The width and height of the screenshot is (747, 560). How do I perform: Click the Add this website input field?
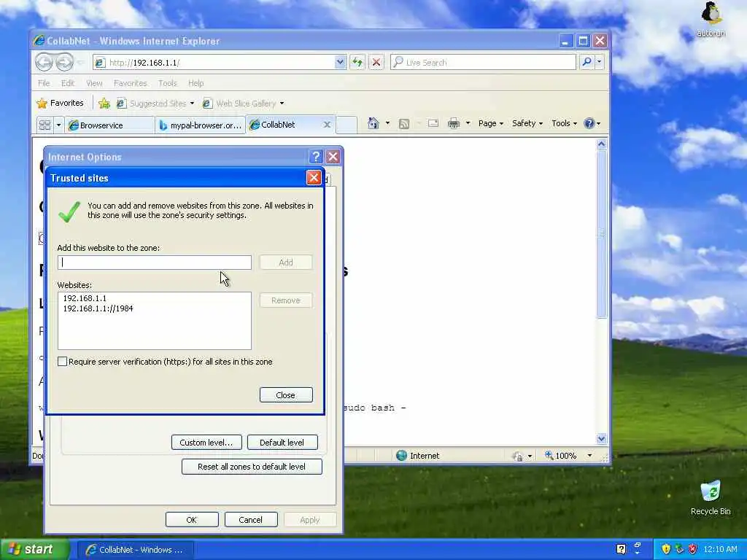pyautogui.click(x=155, y=262)
